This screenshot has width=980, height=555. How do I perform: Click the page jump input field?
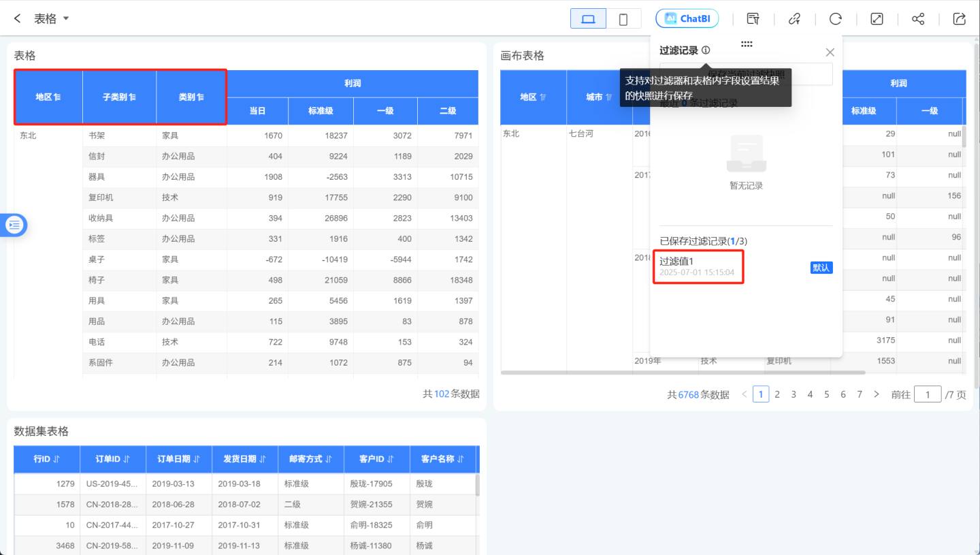coord(928,394)
